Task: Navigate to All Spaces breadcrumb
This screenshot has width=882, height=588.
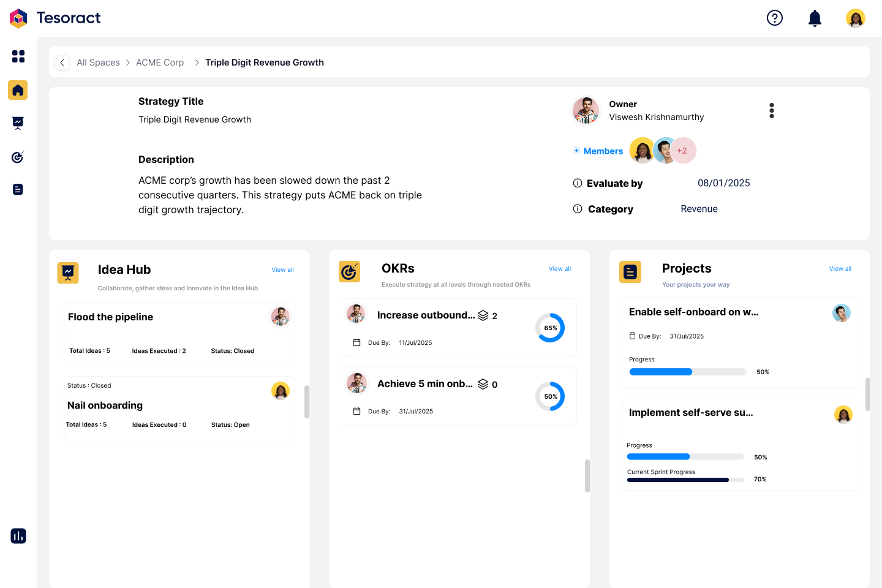Action: coord(98,62)
